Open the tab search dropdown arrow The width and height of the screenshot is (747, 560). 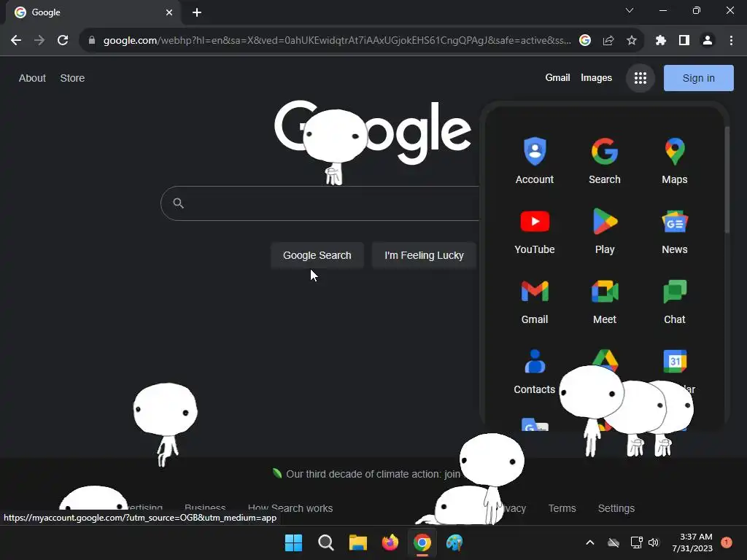pyautogui.click(x=630, y=10)
